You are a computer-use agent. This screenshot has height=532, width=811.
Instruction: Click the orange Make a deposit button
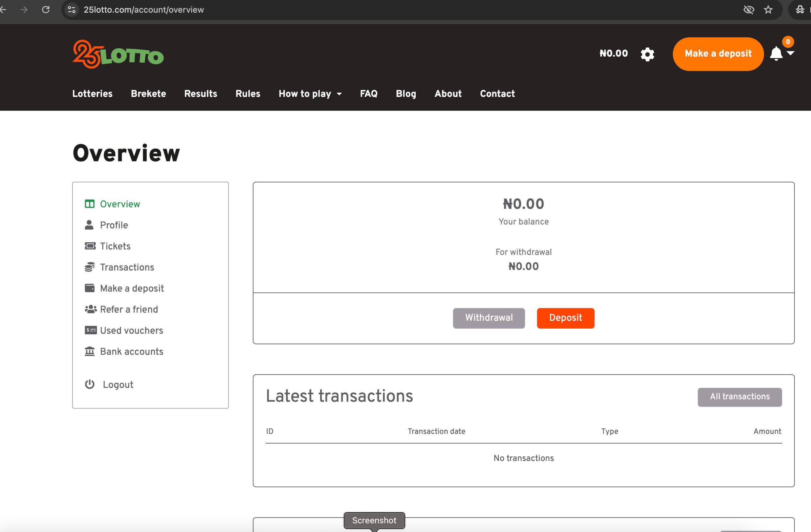[718, 54]
